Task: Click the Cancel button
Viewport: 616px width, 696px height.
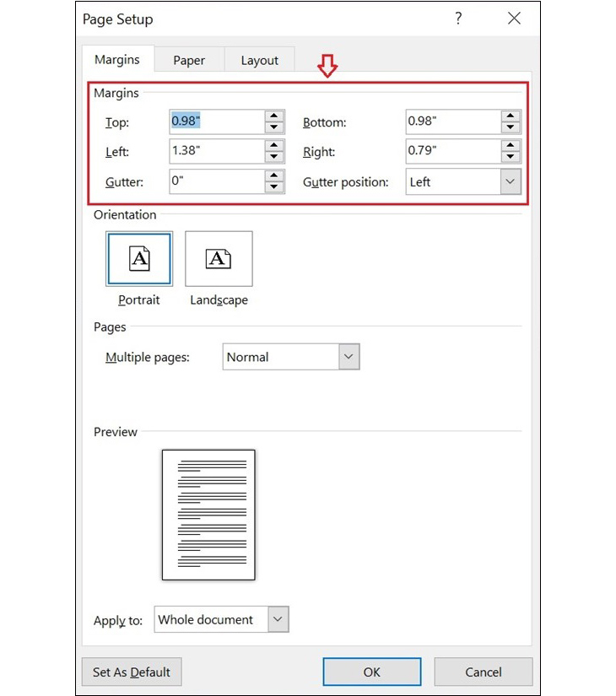Action: 484,672
